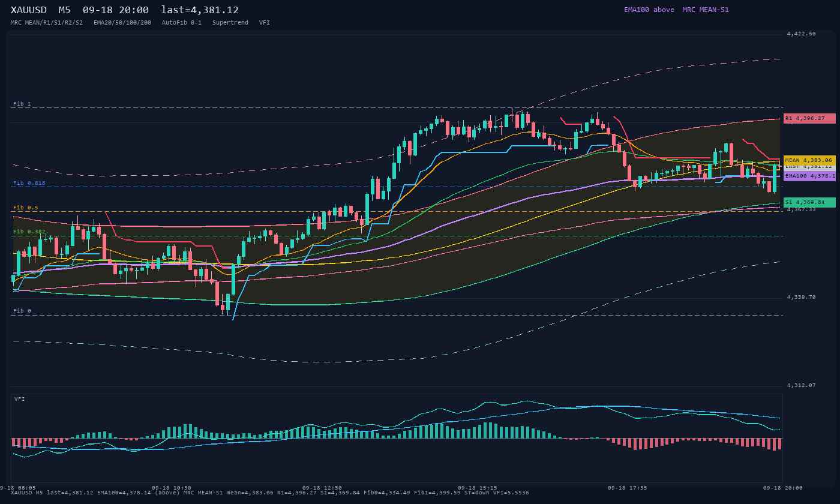
Task: Click the purple EMA100 price tag
Action: click(x=809, y=176)
